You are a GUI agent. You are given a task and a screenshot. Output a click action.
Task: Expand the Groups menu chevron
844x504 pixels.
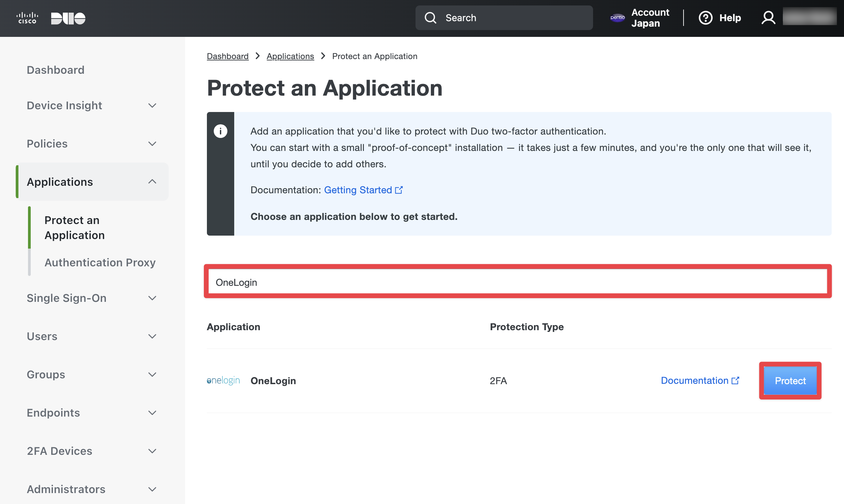(152, 375)
